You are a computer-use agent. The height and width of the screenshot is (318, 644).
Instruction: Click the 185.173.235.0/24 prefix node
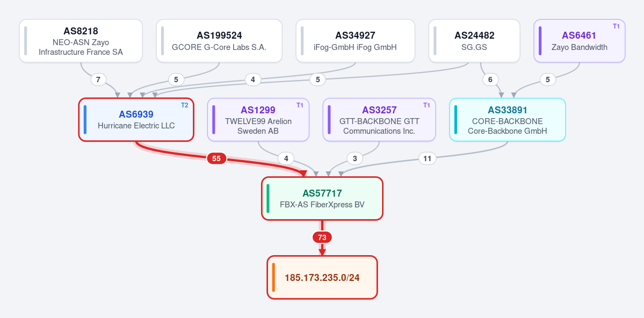[x=322, y=277]
